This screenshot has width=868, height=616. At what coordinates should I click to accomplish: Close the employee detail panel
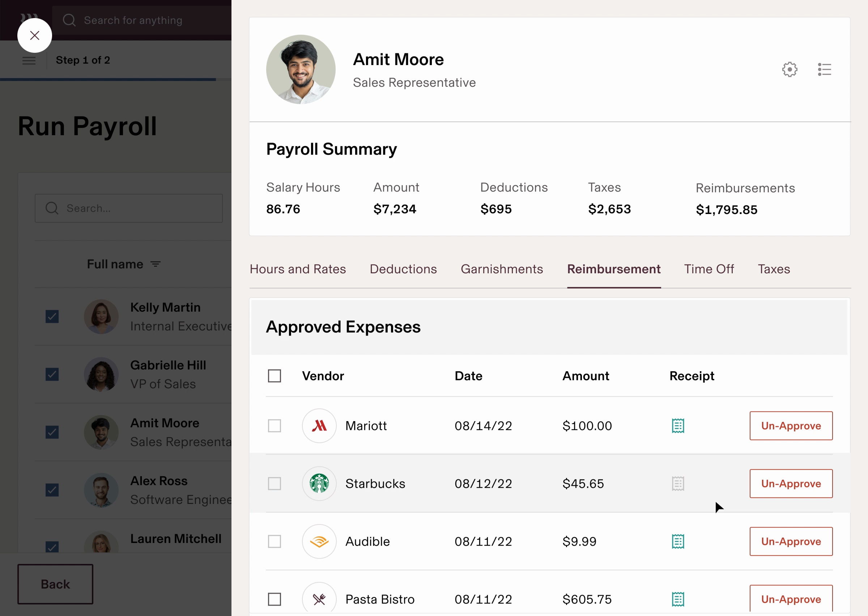pyautogui.click(x=34, y=35)
